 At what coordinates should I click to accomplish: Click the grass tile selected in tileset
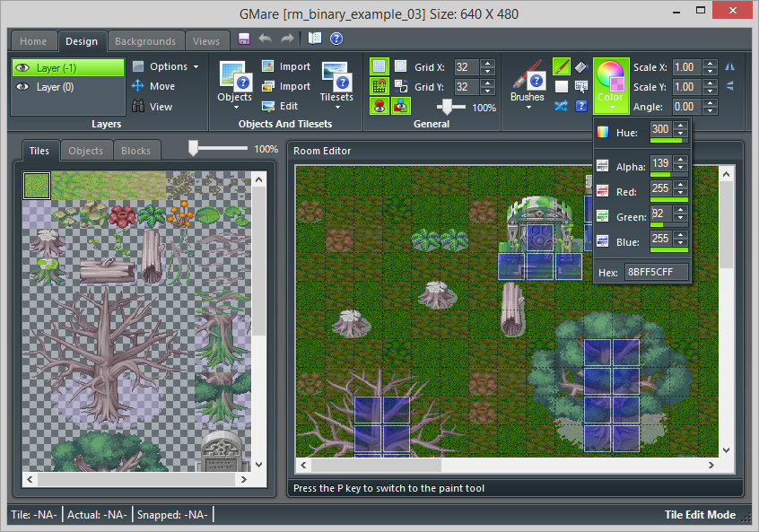tap(37, 186)
